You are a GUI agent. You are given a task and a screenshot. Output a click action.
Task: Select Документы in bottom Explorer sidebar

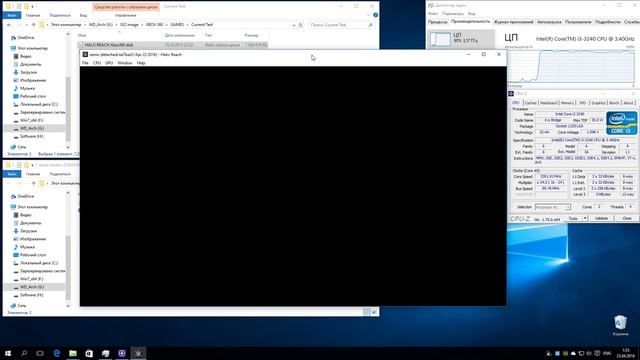pos(30,223)
